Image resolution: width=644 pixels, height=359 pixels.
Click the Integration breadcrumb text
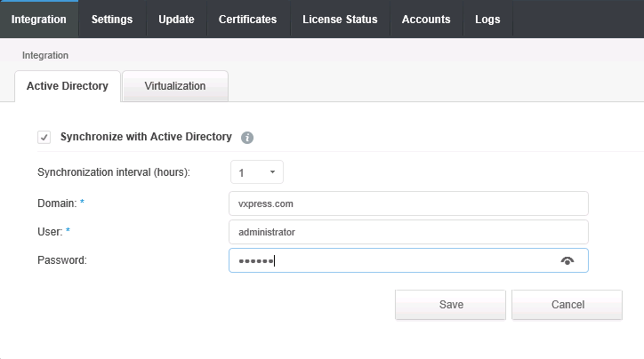click(45, 55)
